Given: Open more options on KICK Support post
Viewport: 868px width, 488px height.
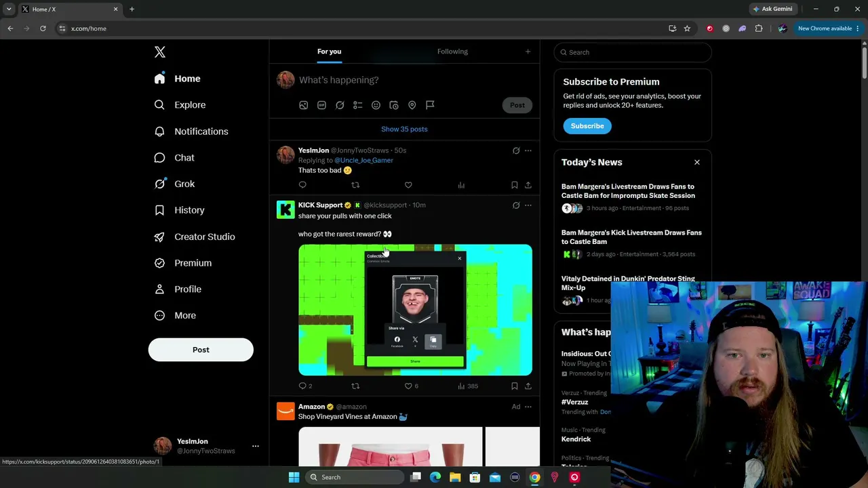Looking at the screenshot, I should point(528,205).
